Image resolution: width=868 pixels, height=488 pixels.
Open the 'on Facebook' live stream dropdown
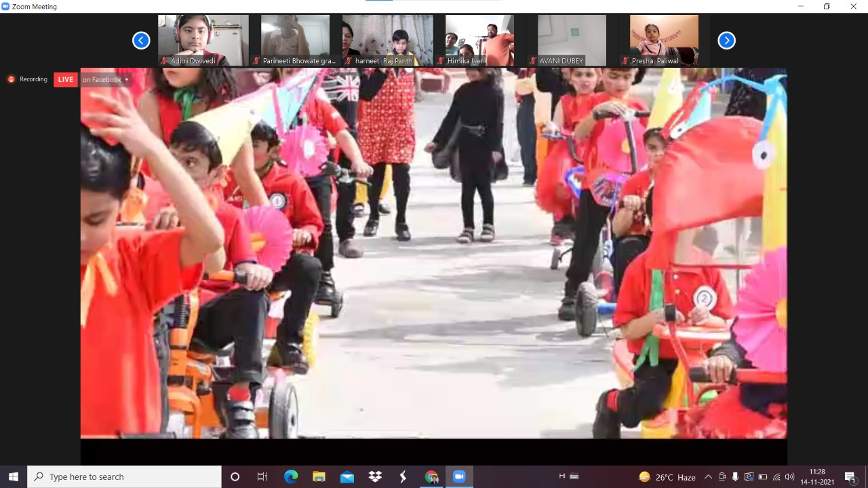tap(105, 79)
